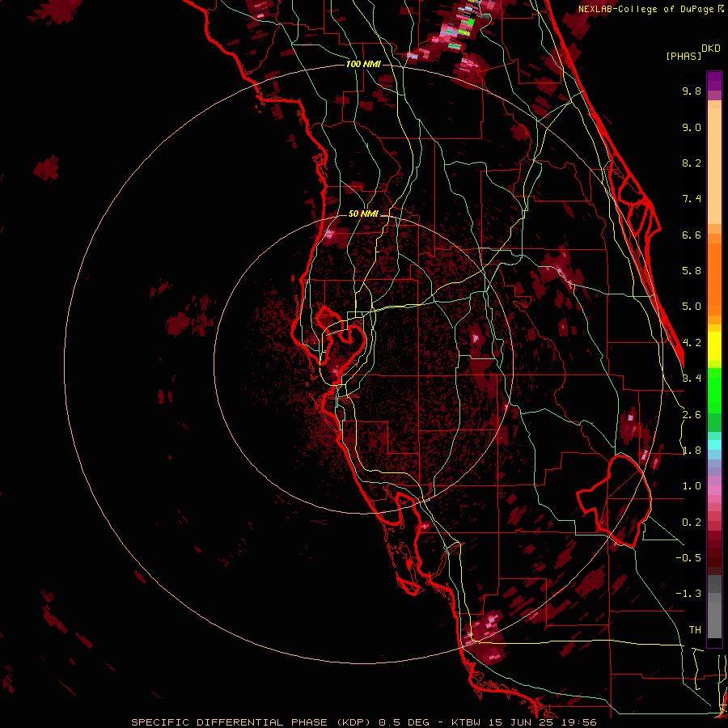Click the -1.3 value on color scale
This screenshot has height=728, width=728.
[688, 594]
